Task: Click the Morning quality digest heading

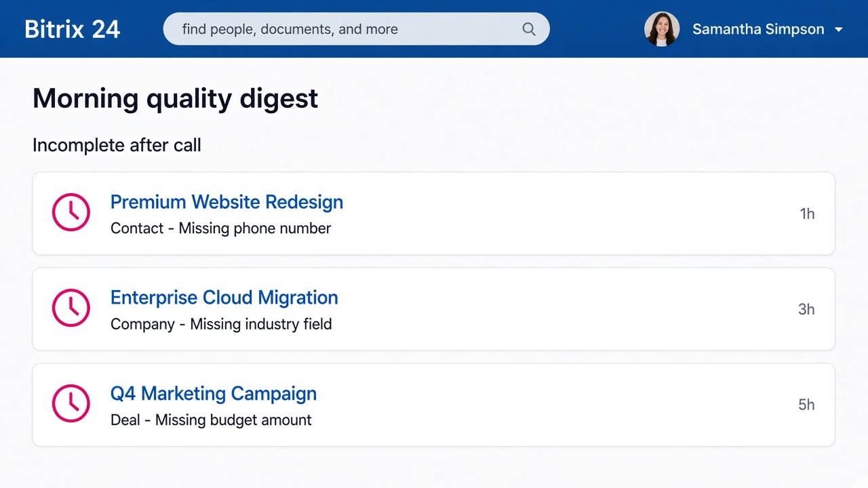Action: [175, 99]
